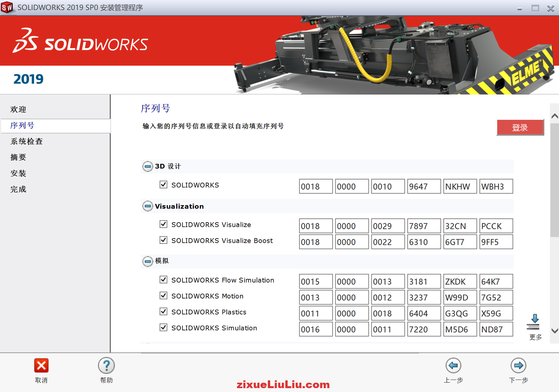The width and height of the screenshot is (559, 392).
Task: Click the first SOLIDWORKS serial number field
Action: tap(316, 186)
